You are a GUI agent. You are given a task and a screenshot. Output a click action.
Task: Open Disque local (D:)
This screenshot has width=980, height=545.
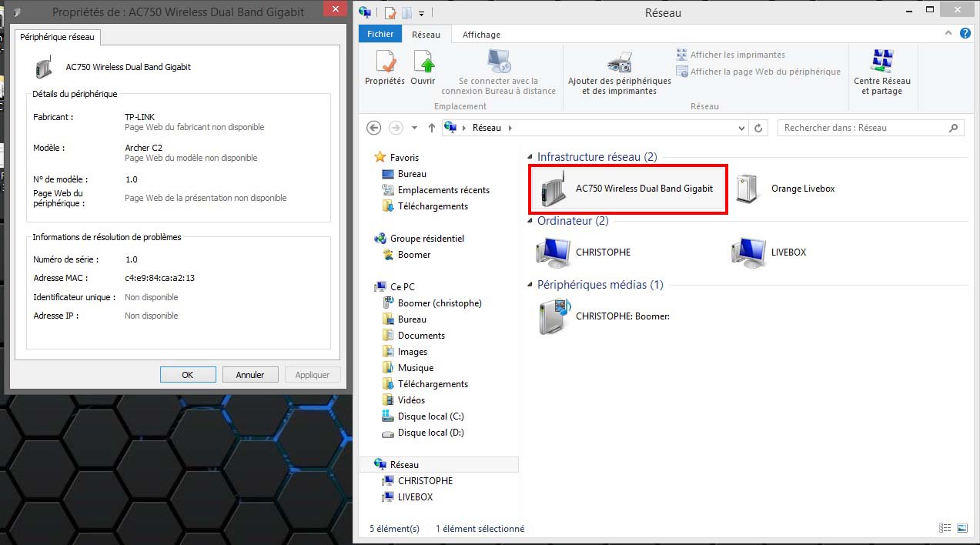click(423, 433)
